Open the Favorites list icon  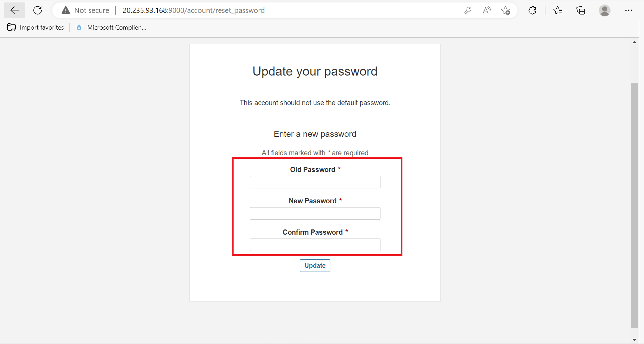click(558, 10)
